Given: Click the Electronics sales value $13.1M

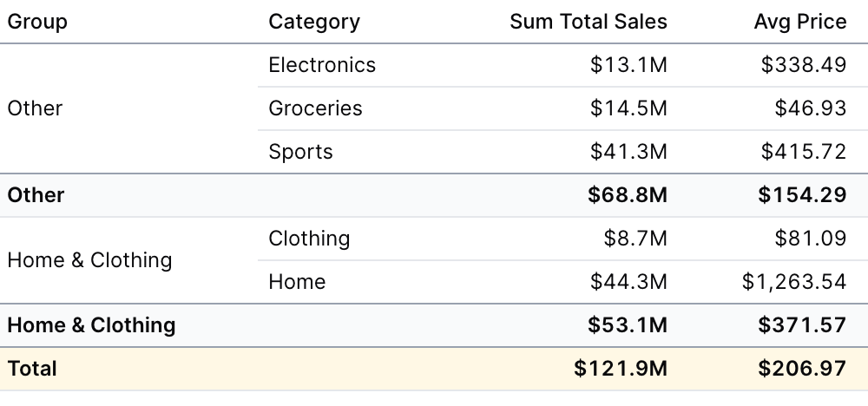Looking at the screenshot, I should coord(628,65).
